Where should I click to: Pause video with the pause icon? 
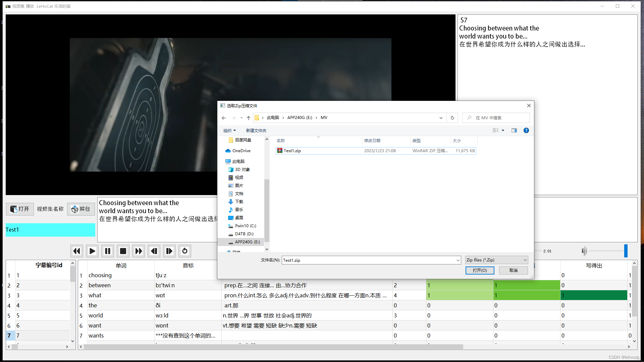pyautogui.click(x=108, y=251)
